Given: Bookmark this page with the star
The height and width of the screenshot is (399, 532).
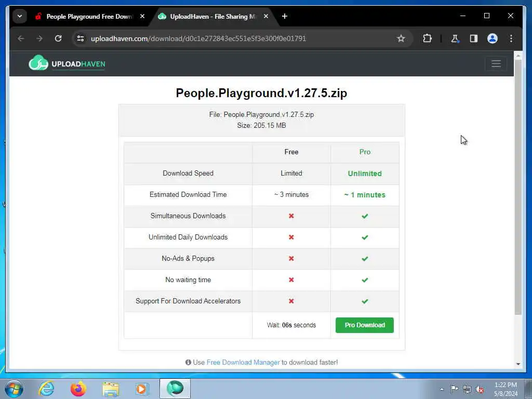Looking at the screenshot, I should (x=401, y=38).
